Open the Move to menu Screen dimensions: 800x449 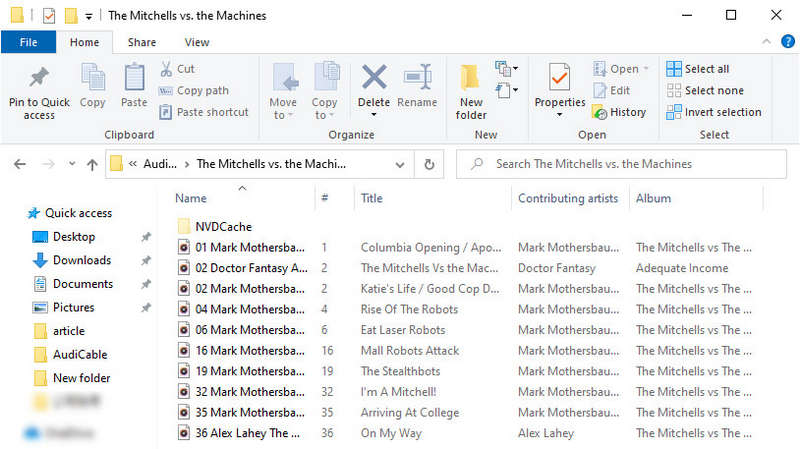coord(283,92)
